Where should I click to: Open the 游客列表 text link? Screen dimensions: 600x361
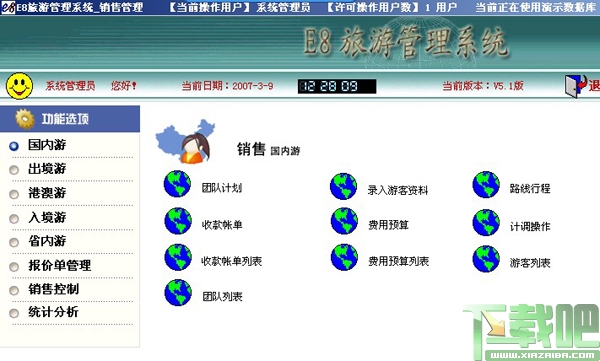530,263
